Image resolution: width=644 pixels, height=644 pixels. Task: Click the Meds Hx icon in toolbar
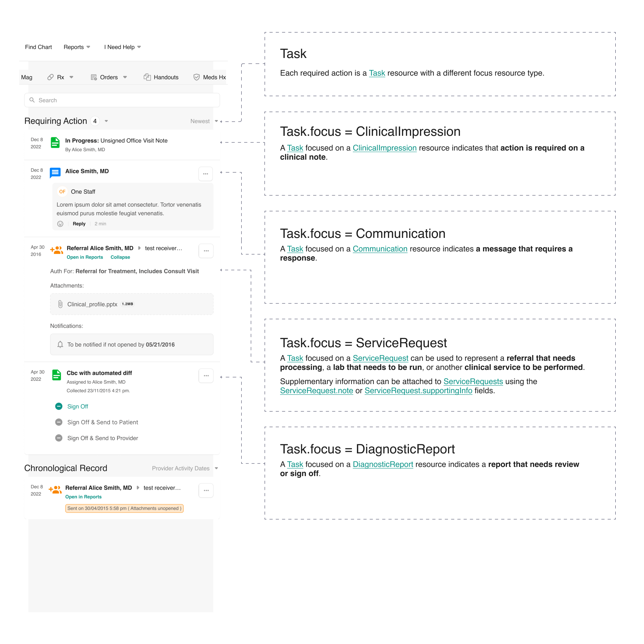point(196,77)
